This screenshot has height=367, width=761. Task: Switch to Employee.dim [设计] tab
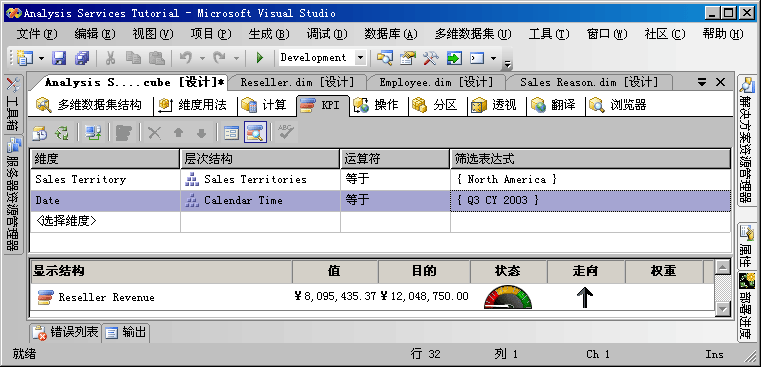[436, 83]
